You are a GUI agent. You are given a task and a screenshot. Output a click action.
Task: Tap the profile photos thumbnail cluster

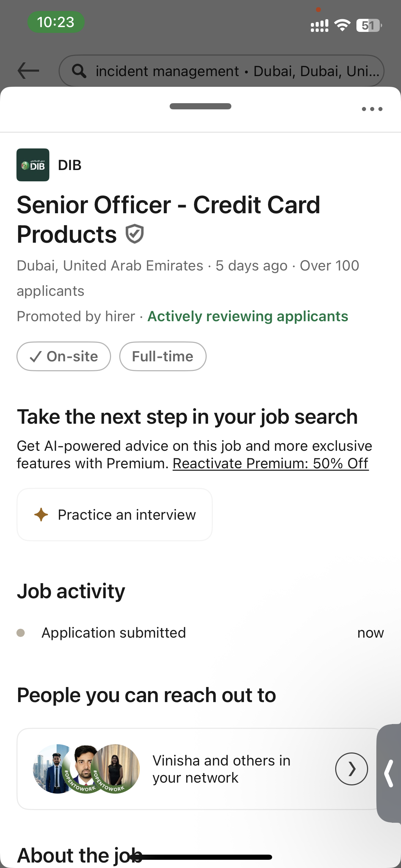86,769
